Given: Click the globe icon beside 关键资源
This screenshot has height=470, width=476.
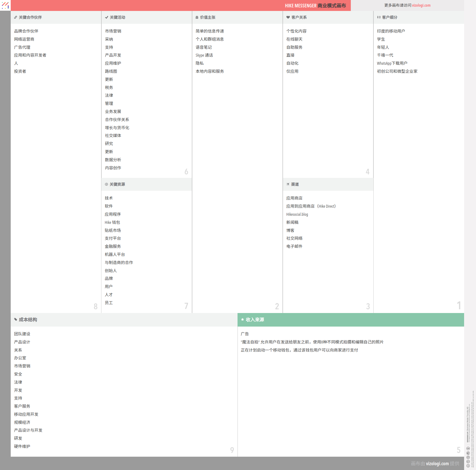Looking at the screenshot, I should point(106,184).
